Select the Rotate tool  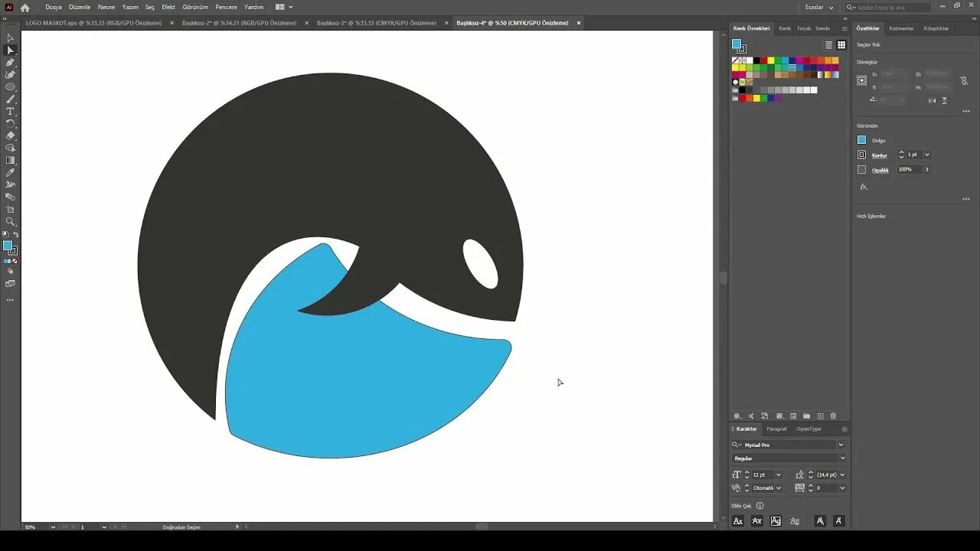10,123
